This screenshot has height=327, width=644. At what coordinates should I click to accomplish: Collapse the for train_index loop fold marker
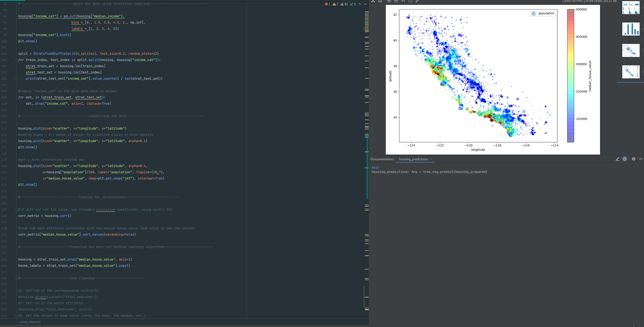tap(17, 60)
